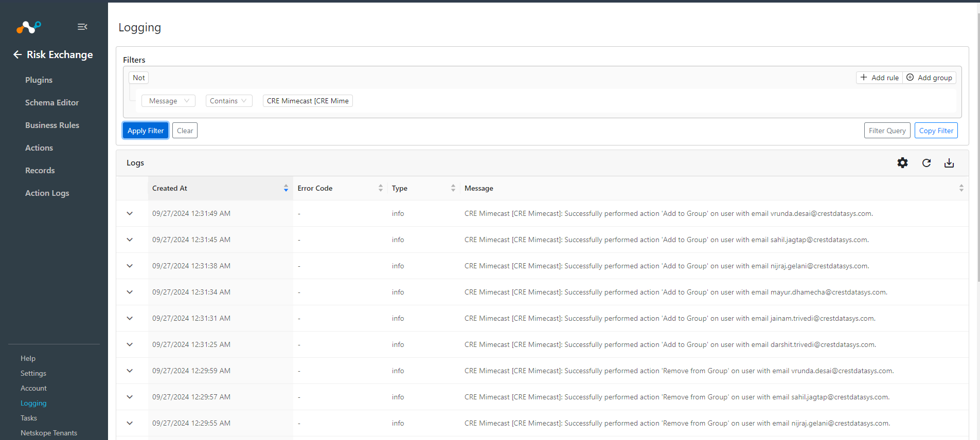Expand the 12:29:57 AM log row
This screenshot has width=980, height=440.
click(x=130, y=397)
